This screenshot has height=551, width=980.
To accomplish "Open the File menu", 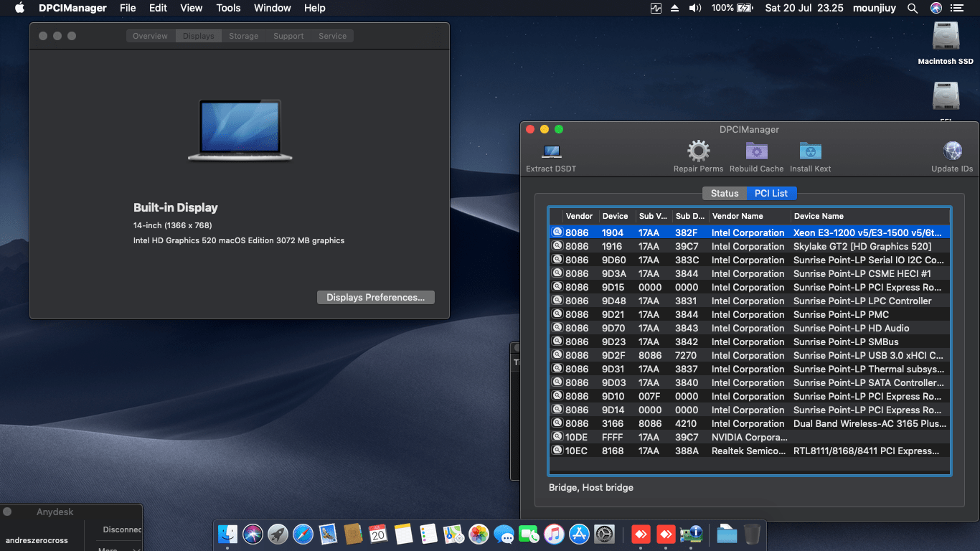I will click(128, 8).
